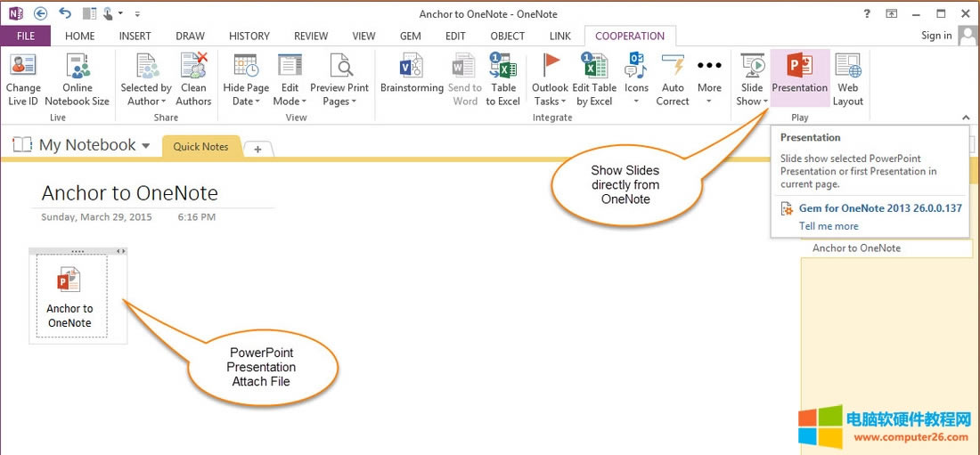980x455 pixels.
Task: Add a new section tab with plus
Action: coord(257,149)
